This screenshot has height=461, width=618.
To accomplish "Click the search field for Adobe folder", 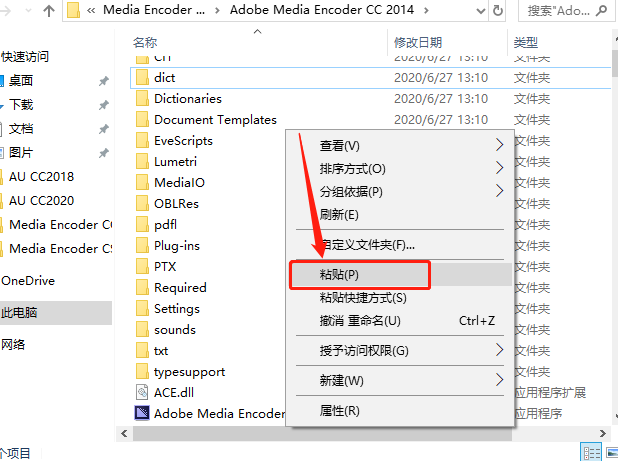I will point(568,10).
